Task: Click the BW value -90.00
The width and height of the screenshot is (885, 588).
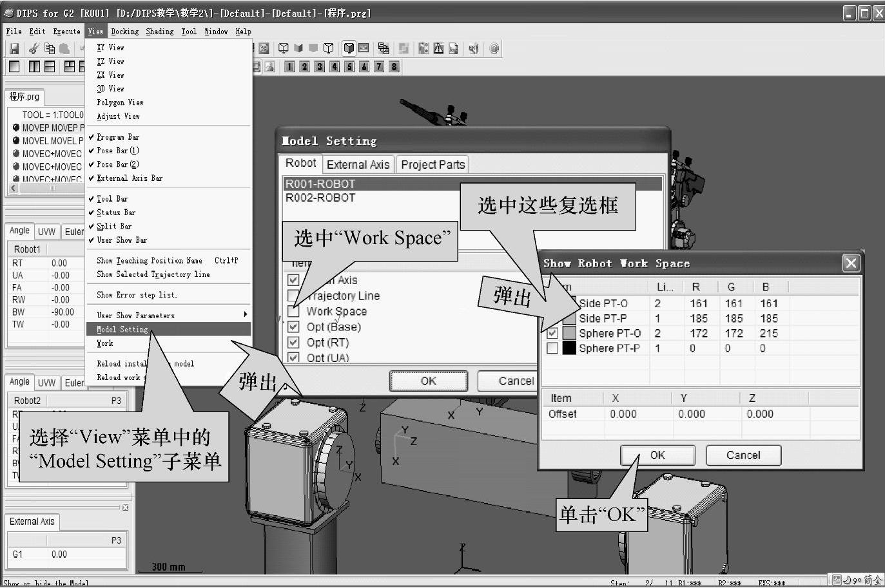Action: point(63,312)
